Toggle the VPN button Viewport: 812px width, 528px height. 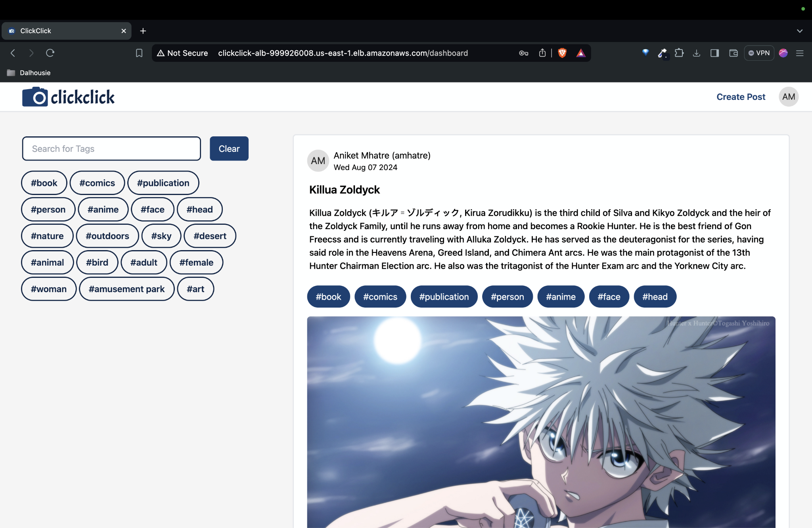759,53
